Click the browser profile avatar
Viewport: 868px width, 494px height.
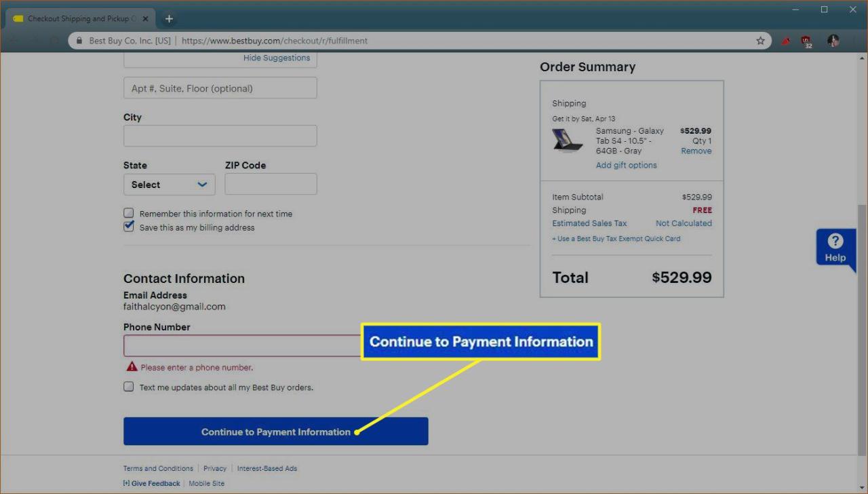833,41
